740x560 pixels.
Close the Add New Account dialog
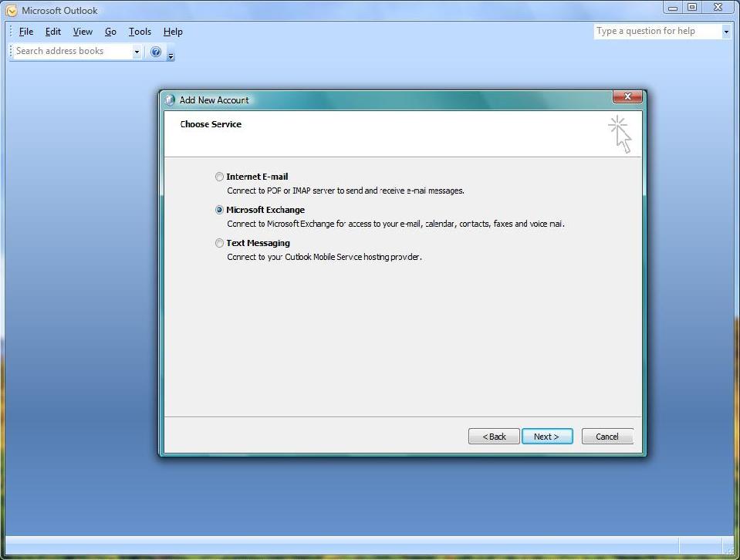coord(627,96)
